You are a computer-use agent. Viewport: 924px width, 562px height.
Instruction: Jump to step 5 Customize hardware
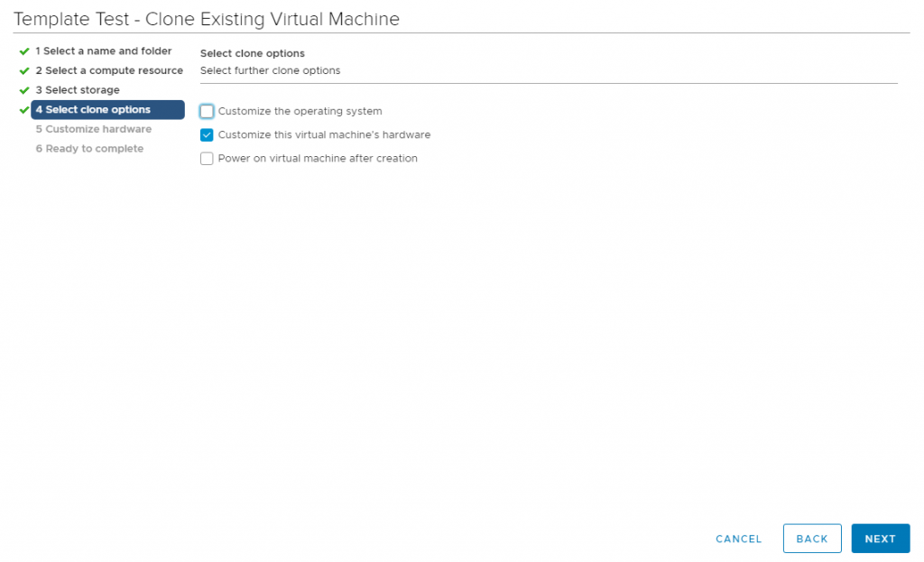[x=93, y=129]
